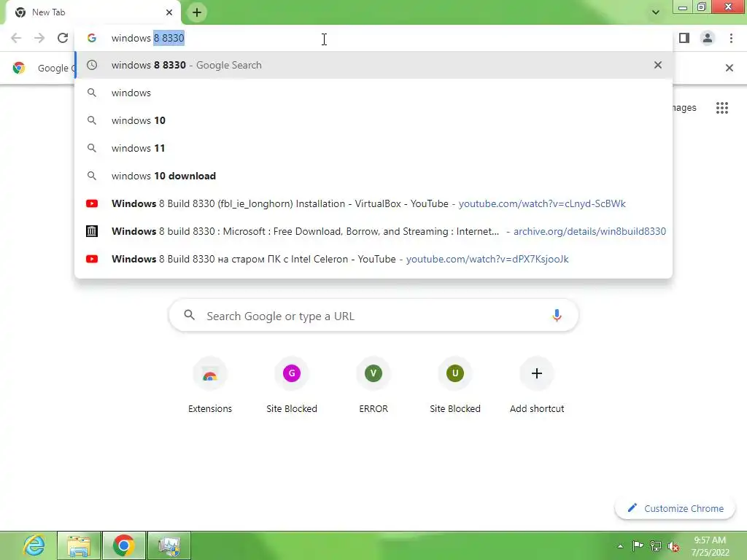Click the Add shortcut plus tile
Screen dimensions: 747x560
537,386
